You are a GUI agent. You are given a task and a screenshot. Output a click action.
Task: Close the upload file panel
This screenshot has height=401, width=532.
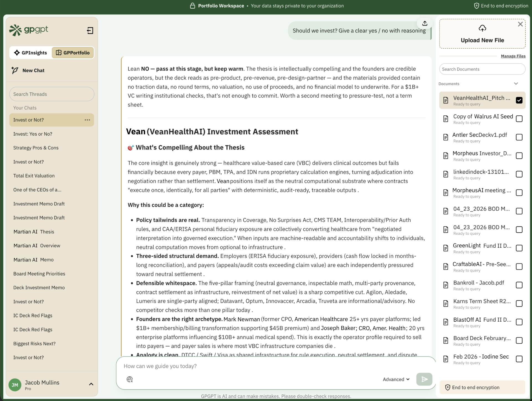click(520, 24)
